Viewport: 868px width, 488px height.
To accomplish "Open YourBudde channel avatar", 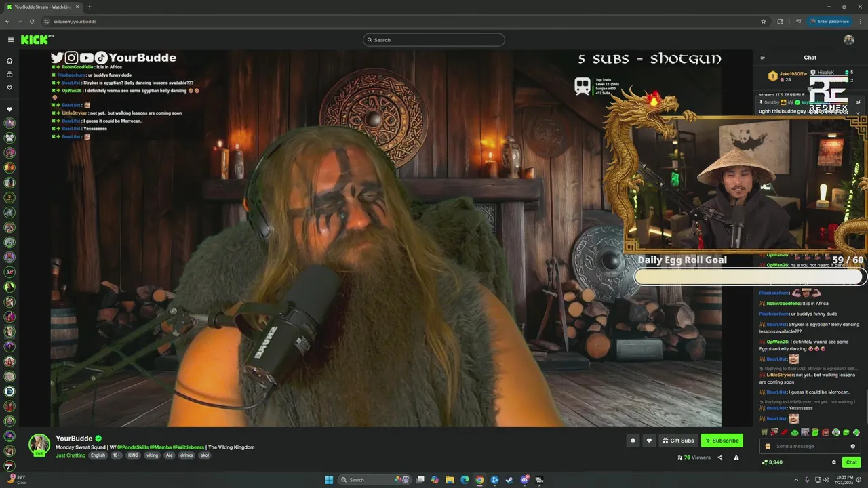I will click(x=39, y=445).
